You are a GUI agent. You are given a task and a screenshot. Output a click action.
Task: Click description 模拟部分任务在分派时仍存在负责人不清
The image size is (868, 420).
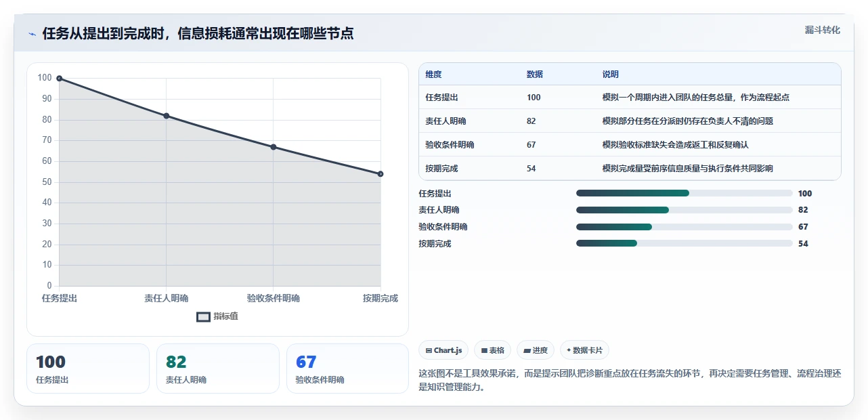point(688,121)
